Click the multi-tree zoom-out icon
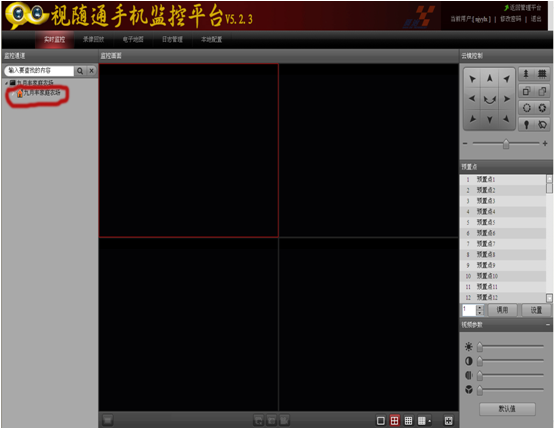The width and height of the screenshot is (554, 429). pos(542,74)
